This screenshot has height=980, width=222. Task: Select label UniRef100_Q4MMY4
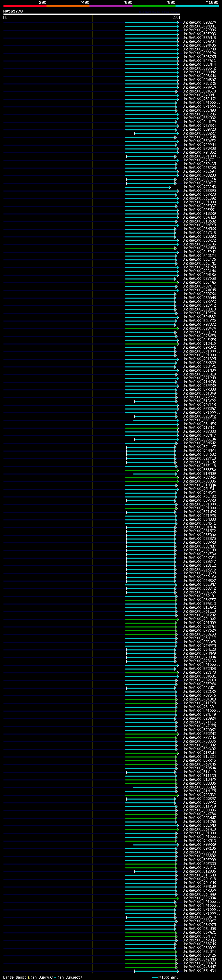click(x=199, y=451)
